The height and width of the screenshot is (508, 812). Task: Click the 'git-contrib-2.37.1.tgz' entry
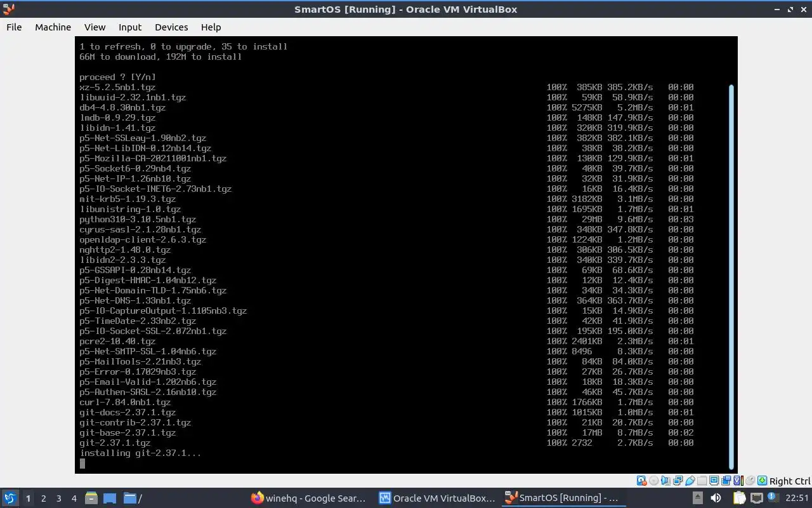(135, 422)
